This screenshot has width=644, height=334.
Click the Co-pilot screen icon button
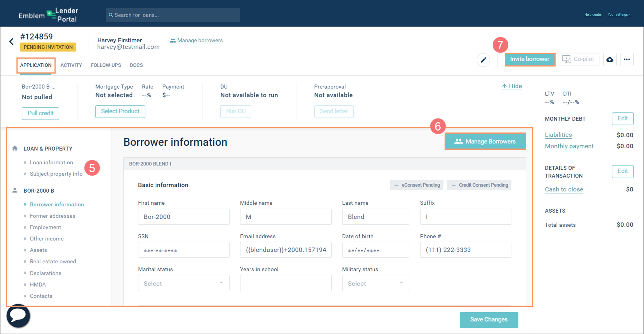point(578,59)
